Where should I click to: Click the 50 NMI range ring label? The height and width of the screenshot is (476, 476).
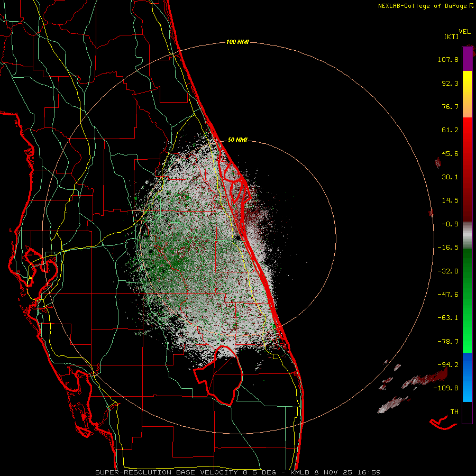point(237,140)
